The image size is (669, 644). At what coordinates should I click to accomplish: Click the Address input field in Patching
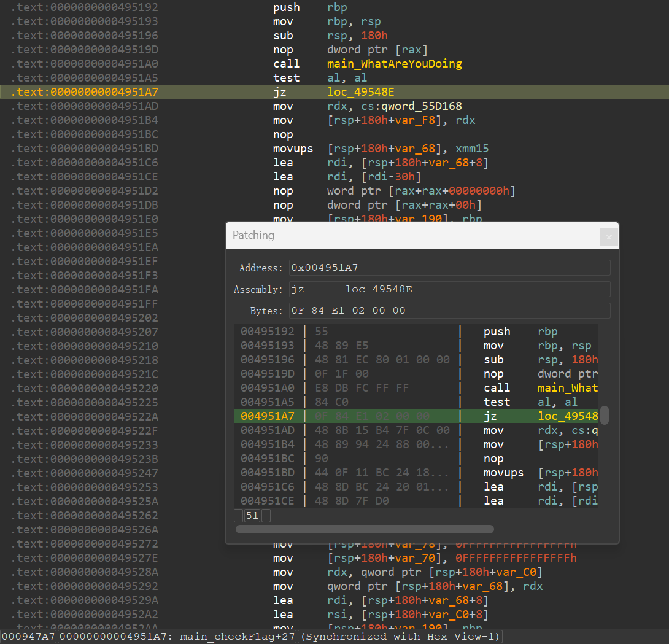[x=449, y=268]
